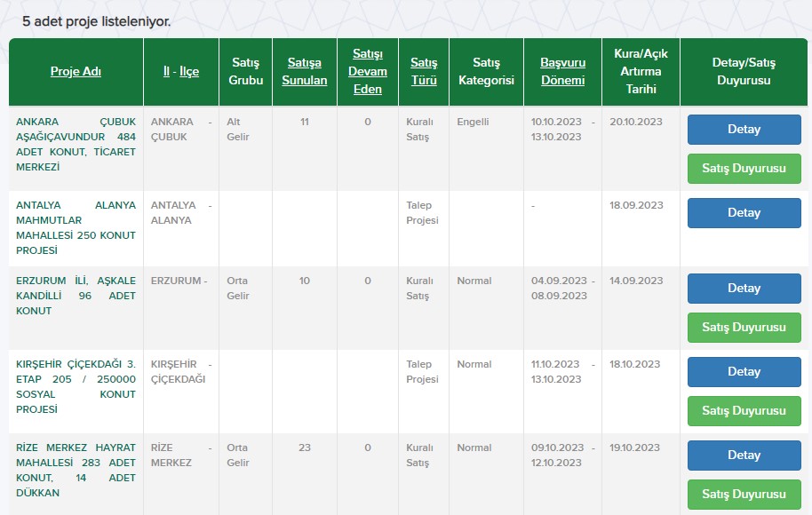The height and width of the screenshot is (515, 812).
Task: Open Detay for Antalya Alanya Mahmutlar project
Action: pos(744,213)
